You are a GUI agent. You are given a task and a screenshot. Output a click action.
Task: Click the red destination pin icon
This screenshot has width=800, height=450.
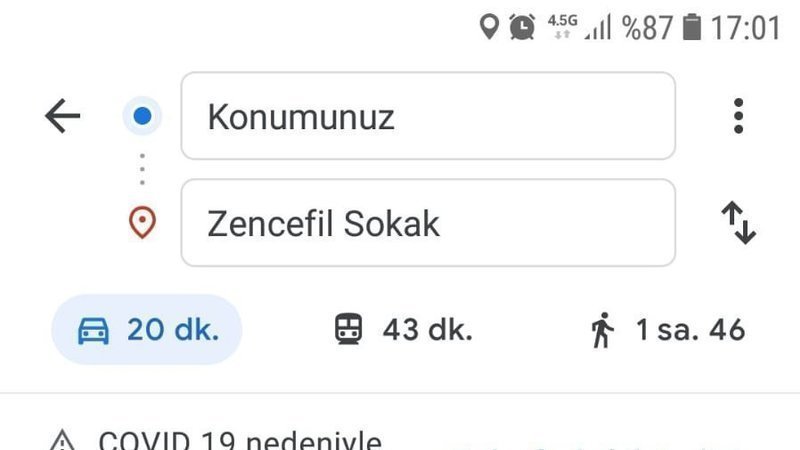[142, 222]
